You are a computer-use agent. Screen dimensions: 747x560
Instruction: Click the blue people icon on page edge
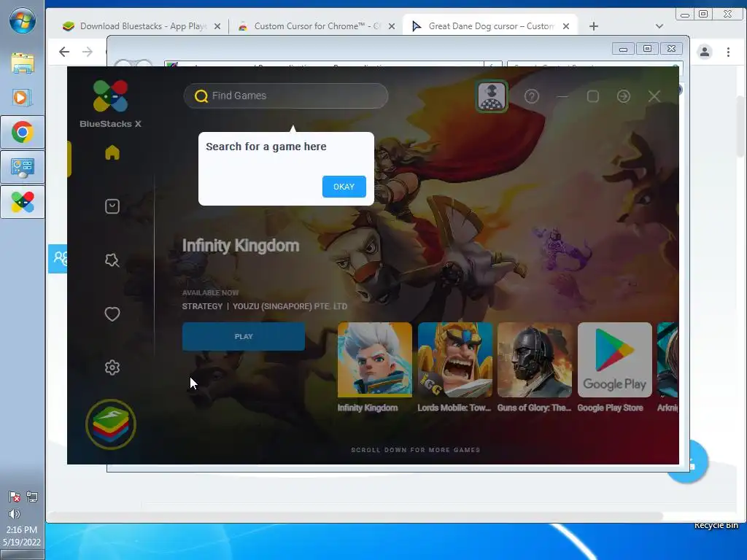58,259
